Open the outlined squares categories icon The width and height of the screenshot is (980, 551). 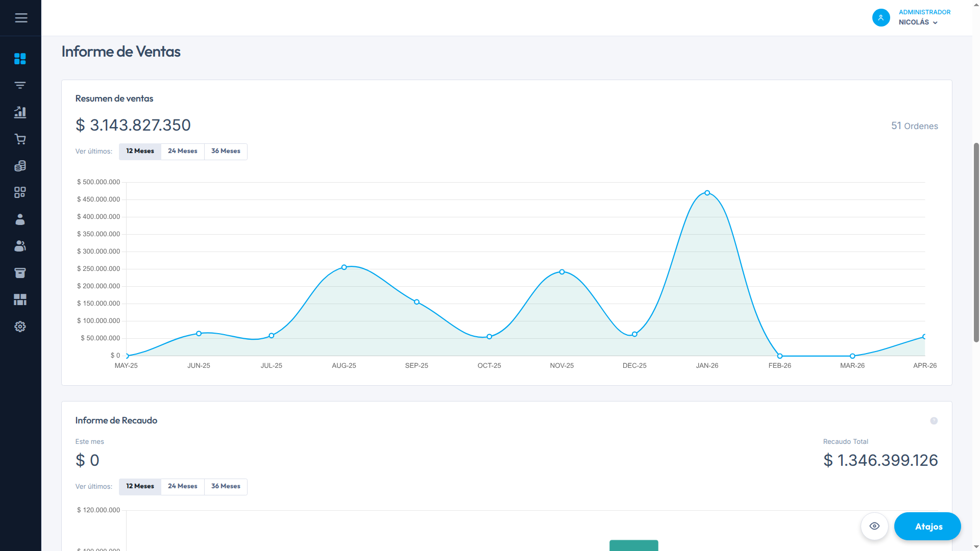coord(20,192)
